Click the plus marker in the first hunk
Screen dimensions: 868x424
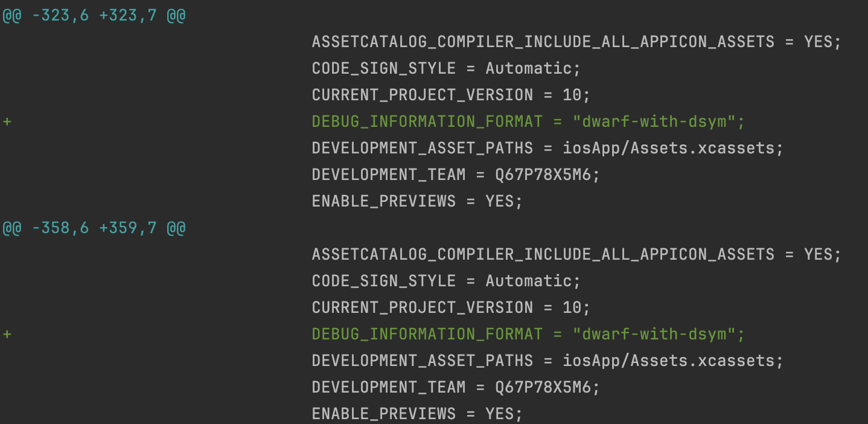(x=7, y=121)
